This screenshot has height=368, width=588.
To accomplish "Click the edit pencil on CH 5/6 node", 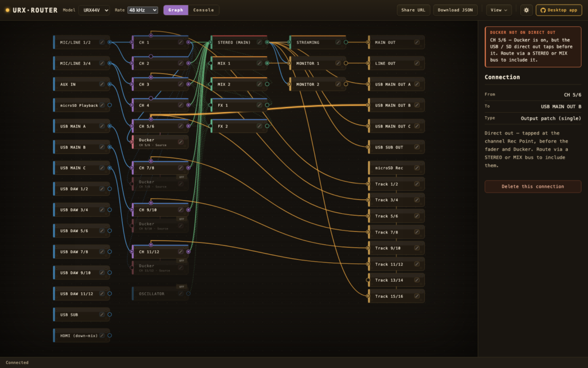I will pyautogui.click(x=180, y=126).
